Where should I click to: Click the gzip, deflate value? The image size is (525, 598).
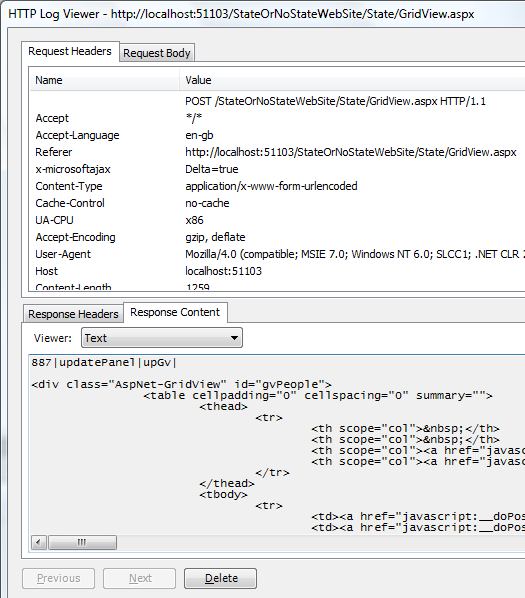tap(215, 237)
